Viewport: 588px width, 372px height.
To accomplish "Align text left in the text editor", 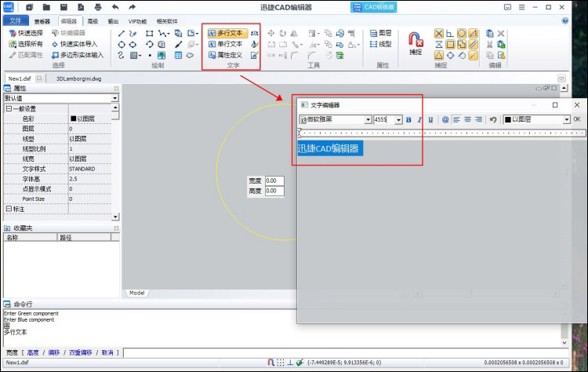I will (456, 119).
